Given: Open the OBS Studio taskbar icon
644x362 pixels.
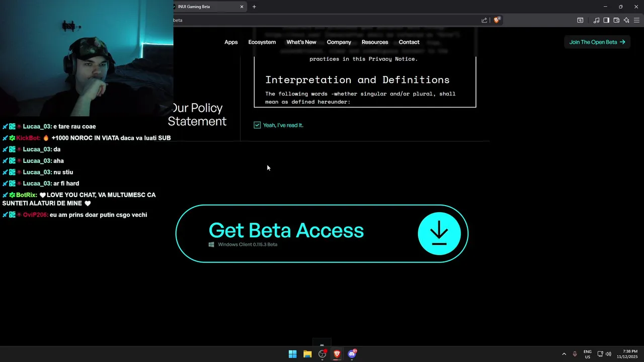Looking at the screenshot, I should (322, 354).
